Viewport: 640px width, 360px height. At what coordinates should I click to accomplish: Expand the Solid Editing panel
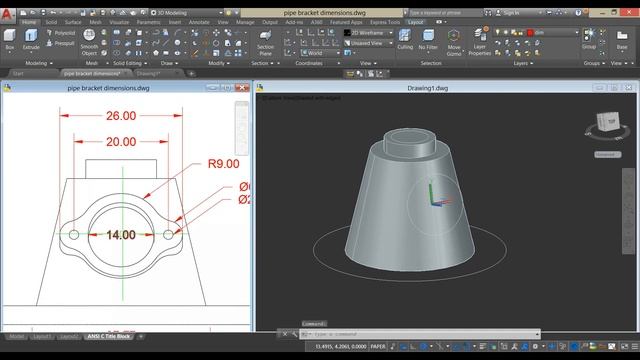(x=130, y=63)
